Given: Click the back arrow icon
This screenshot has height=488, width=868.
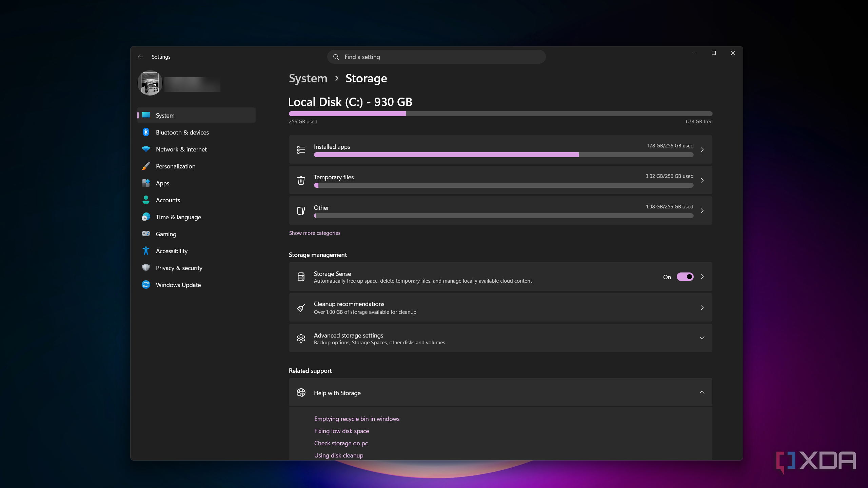Looking at the screenshot, I should click(x=141, y=57).
